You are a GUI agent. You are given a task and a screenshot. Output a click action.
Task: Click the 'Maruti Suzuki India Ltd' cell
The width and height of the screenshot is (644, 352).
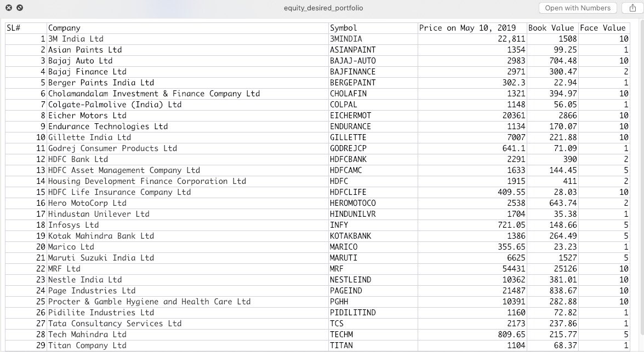(x=187, y=258)
